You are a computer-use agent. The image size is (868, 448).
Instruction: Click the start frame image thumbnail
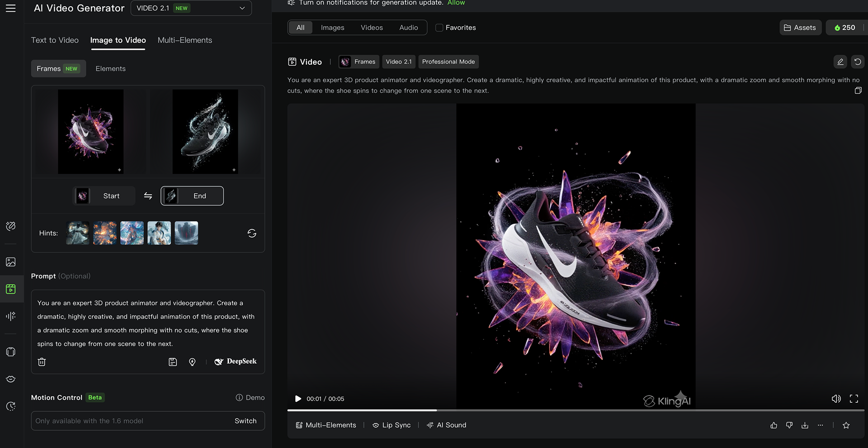click(x=90, y=132)
